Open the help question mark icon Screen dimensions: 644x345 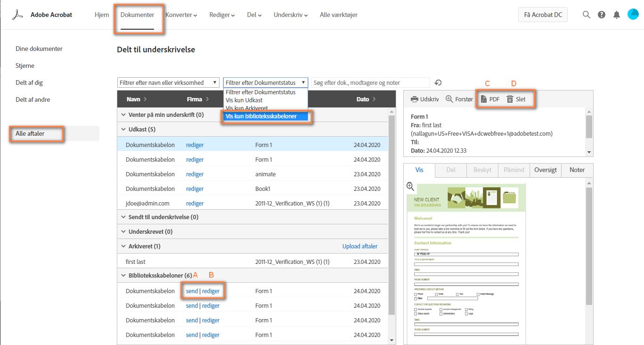coord(602,15)
